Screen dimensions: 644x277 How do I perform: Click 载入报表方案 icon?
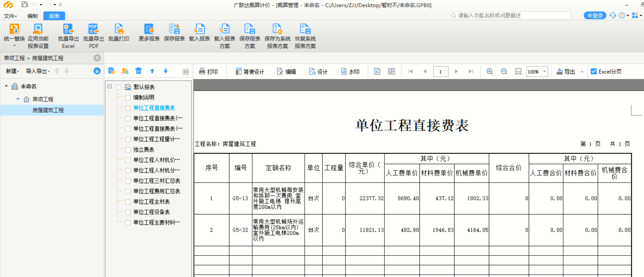pos(224,29)
